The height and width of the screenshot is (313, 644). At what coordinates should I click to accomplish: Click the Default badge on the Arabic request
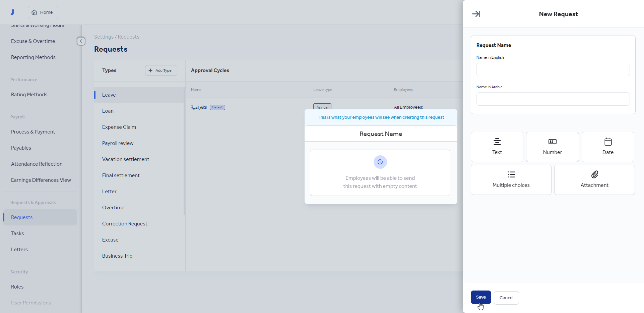[217, 107]
